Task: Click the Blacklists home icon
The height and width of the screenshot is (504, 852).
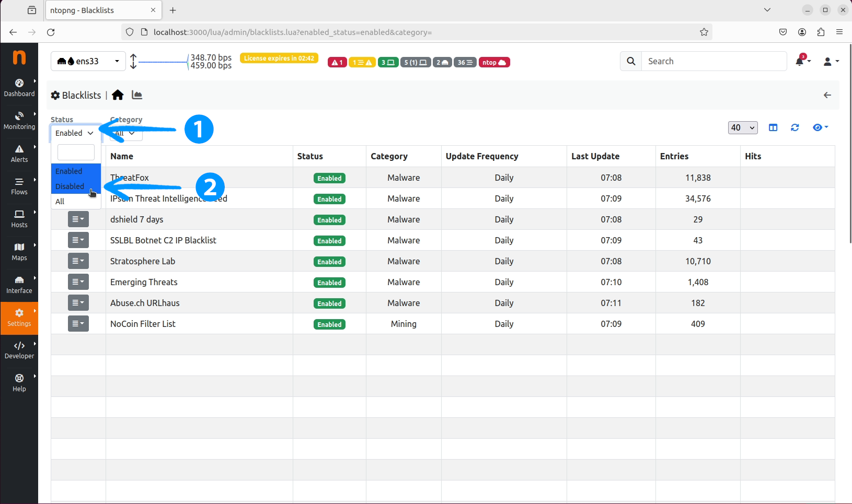Action: pyautogui.click(x=118, y=95)
